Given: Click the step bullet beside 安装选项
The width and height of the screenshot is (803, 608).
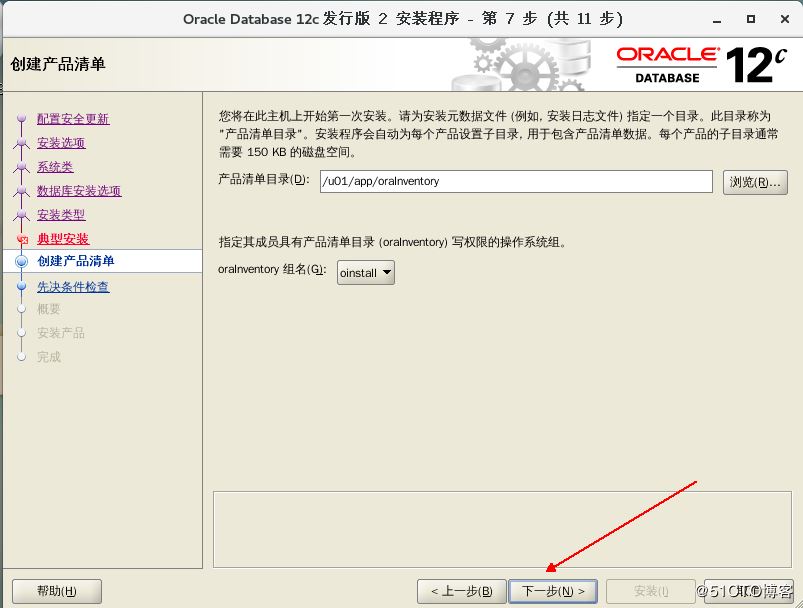Looking at the screenshot, I should pos(22,143).
